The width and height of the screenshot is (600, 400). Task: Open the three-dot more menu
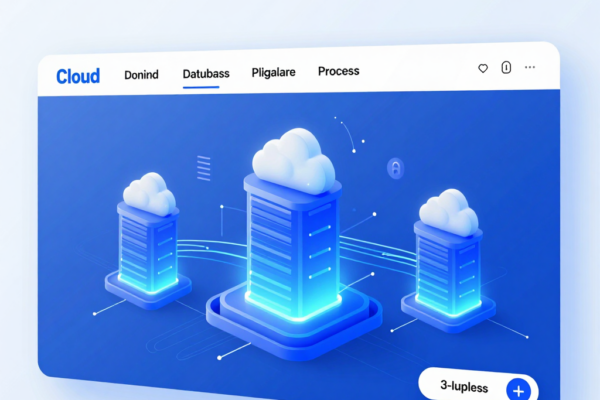[530, 67]
